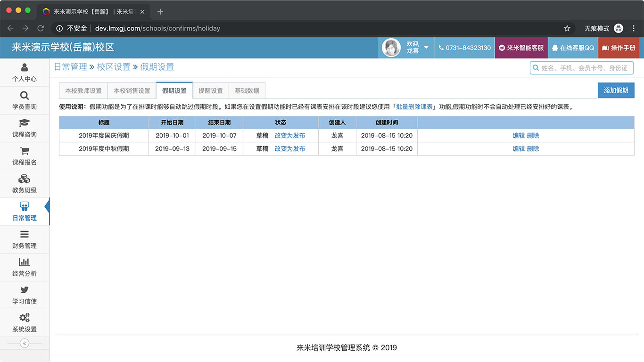644x362 pixels.
Task: Switch to 基础数据 tab
Action: (247, 90)
